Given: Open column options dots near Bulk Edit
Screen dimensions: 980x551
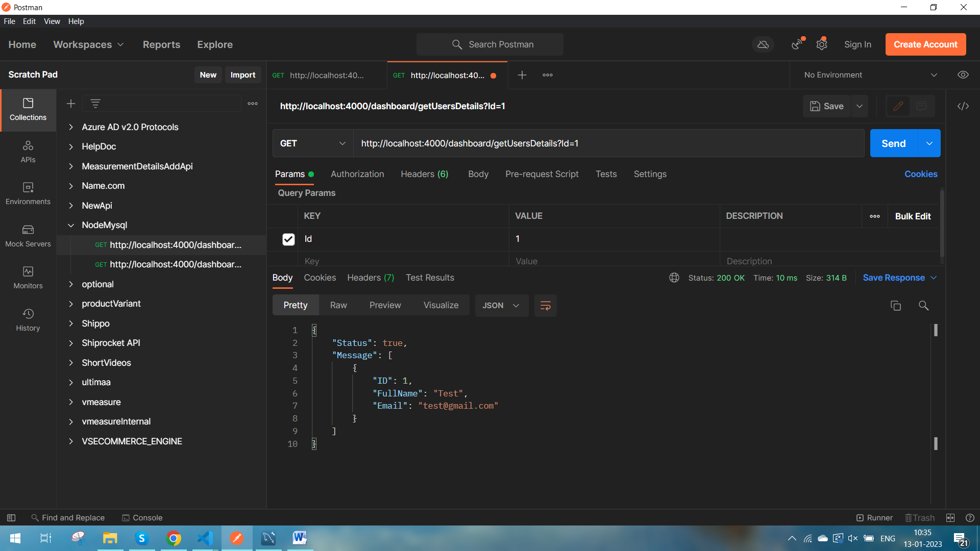Looking at the screenshot, I should pyautogui.click(x=875, y=216).
